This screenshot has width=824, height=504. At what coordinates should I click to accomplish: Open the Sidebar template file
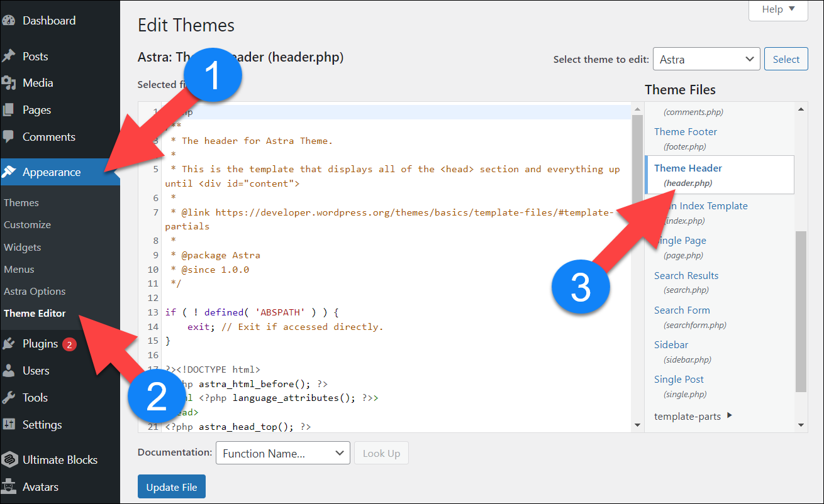pyautogui.click(x=682, y=352)
